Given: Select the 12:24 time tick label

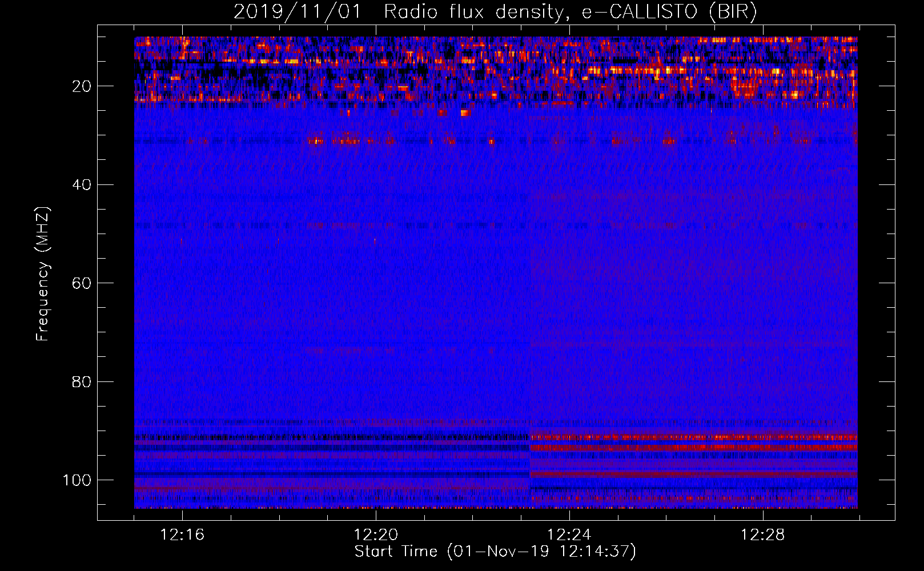Looking at the screenshot, I should (569, 535).
